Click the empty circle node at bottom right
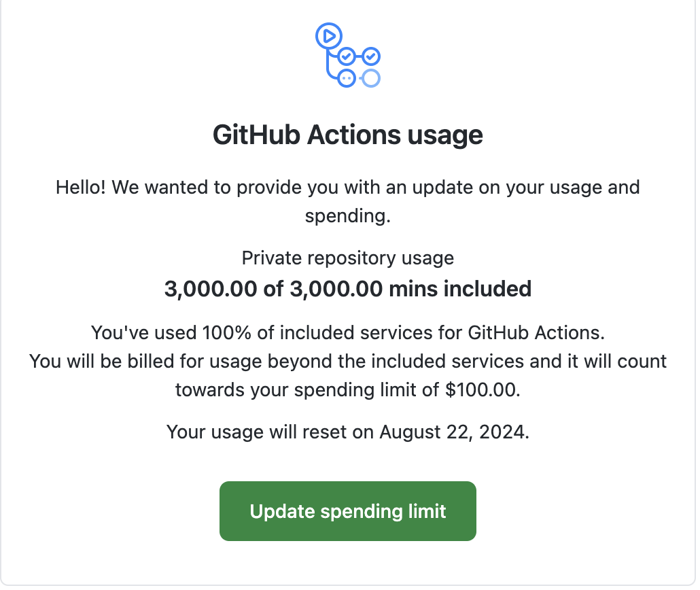 click(372, 78)
